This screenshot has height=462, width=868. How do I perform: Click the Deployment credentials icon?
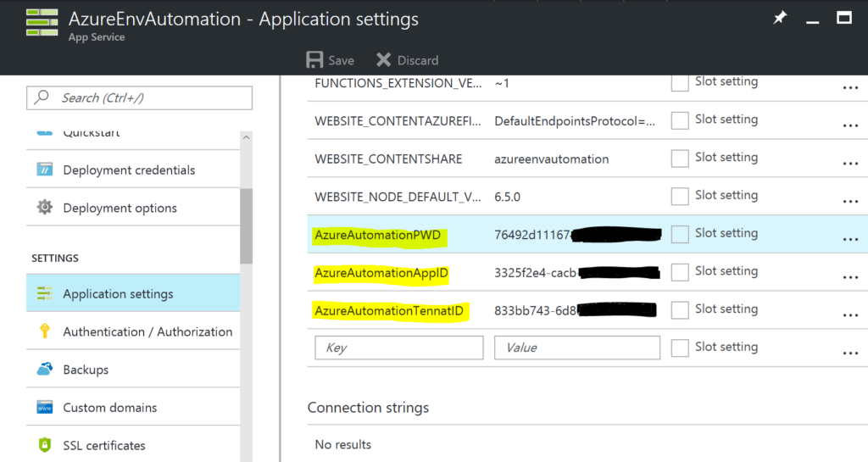click(45, 170)
